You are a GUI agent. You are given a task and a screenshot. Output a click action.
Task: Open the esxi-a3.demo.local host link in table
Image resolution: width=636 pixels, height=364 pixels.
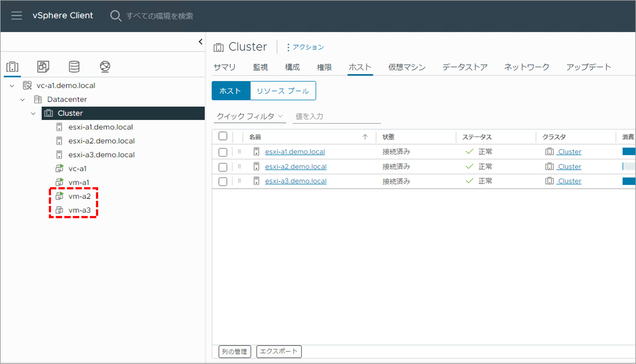tap(296, 181)
